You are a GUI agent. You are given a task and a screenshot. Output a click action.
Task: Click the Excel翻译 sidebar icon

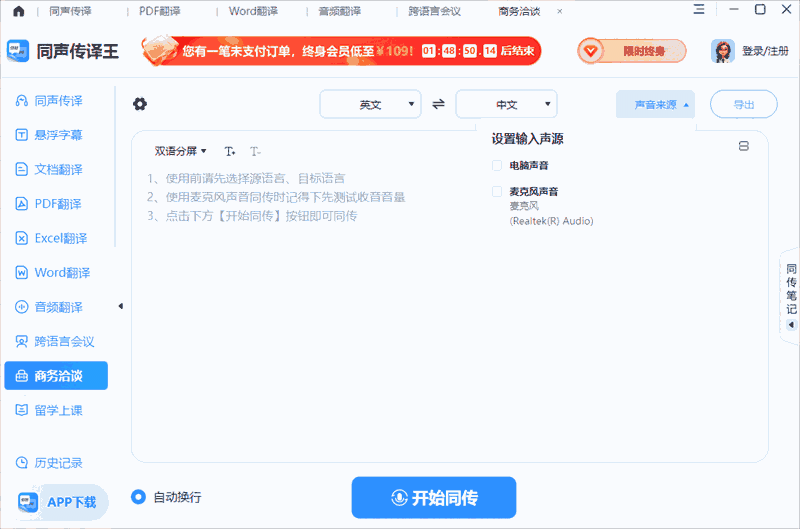(x=21, y=238)
